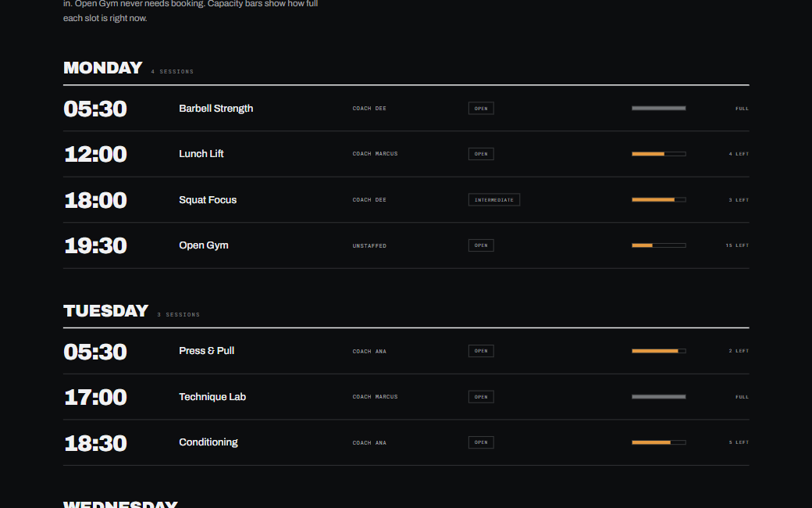
Task: Click the OPEN badge in Technique Lab row
Action: click(481, 396)
